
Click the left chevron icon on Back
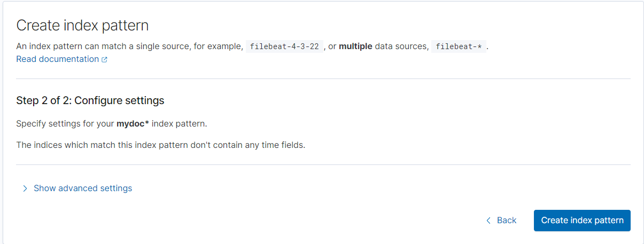(x=488, y=221)
